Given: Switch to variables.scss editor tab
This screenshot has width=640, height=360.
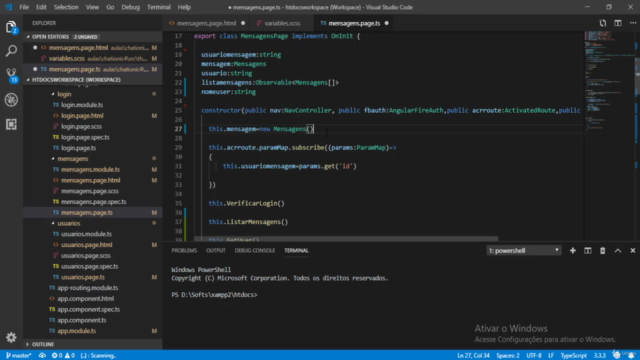Looking at the screenshot, I should tap(282, 23).
